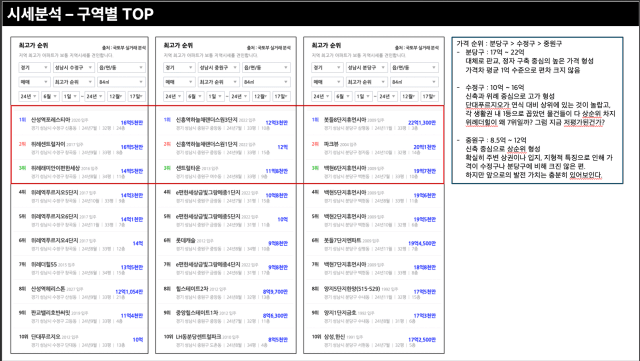Screen dimensions: 640x361
Task: Select the 3위 백현6단지휴먼시아 listing
Action: pos(374,172)
